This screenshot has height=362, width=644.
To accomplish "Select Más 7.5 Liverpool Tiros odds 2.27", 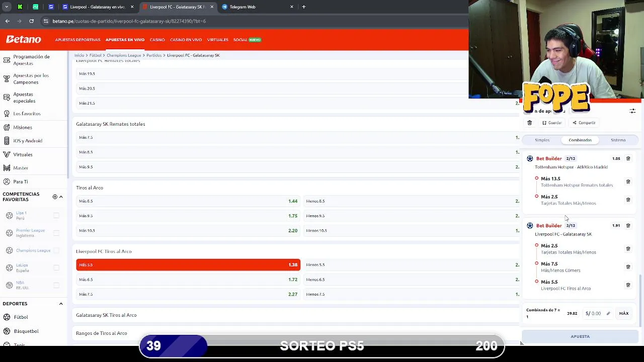I will coord(188,294).
